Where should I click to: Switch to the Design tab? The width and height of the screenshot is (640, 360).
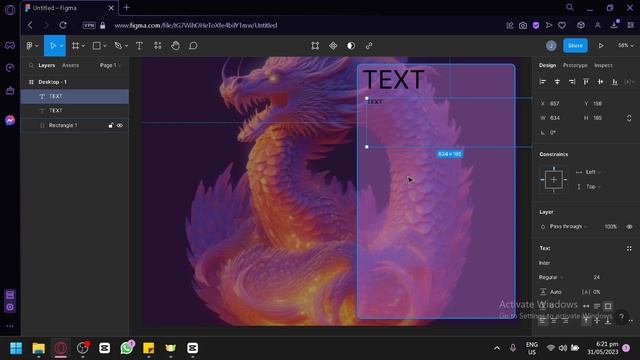coord(547,65)
